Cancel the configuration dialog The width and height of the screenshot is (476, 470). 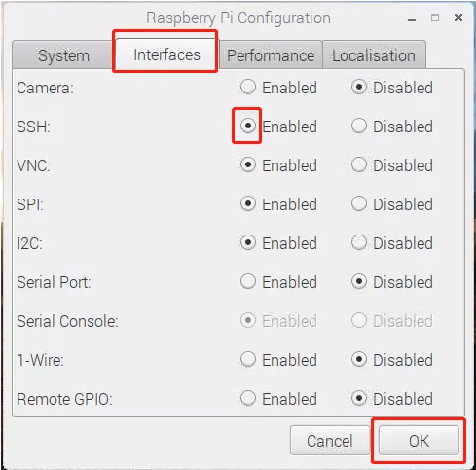(330, 441)
